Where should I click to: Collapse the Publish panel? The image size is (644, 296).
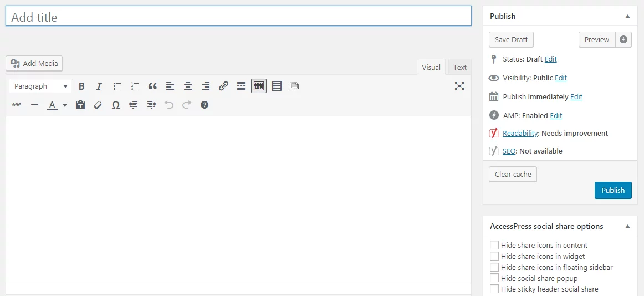[627, 16]
